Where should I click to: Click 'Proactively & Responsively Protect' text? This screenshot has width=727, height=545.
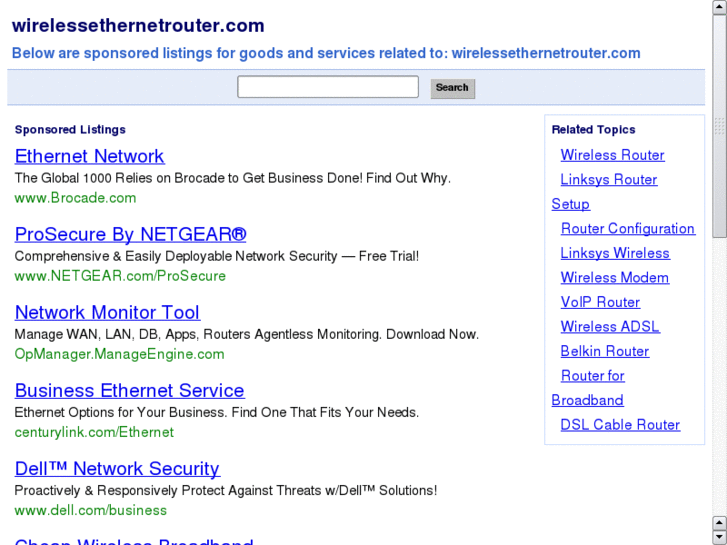(x=226, y=490)
